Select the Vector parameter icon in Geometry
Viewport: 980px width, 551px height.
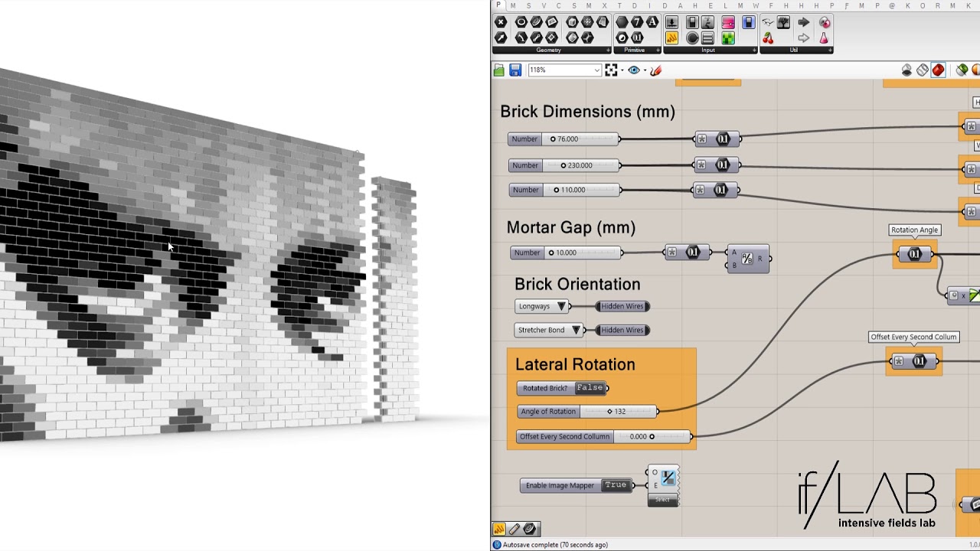(501, 37)
